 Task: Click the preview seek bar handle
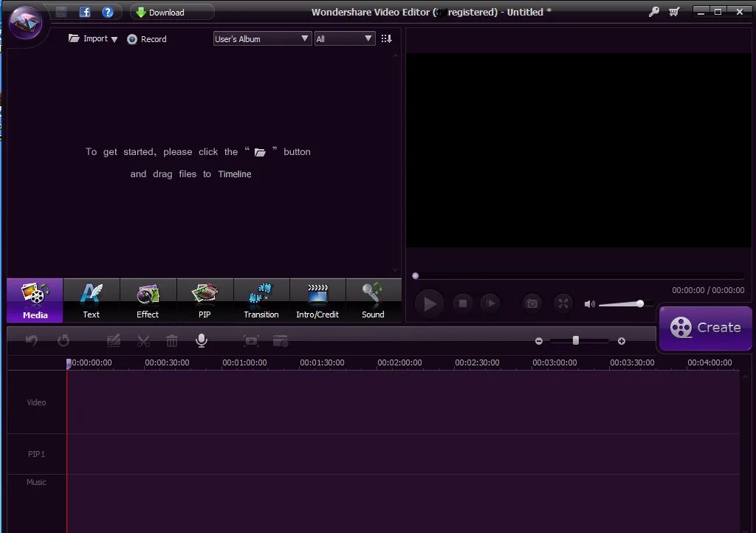(x=415, y=276)
